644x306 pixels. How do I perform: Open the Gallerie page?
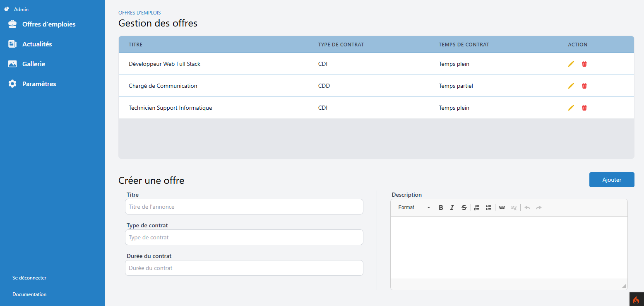pos(34,64)
